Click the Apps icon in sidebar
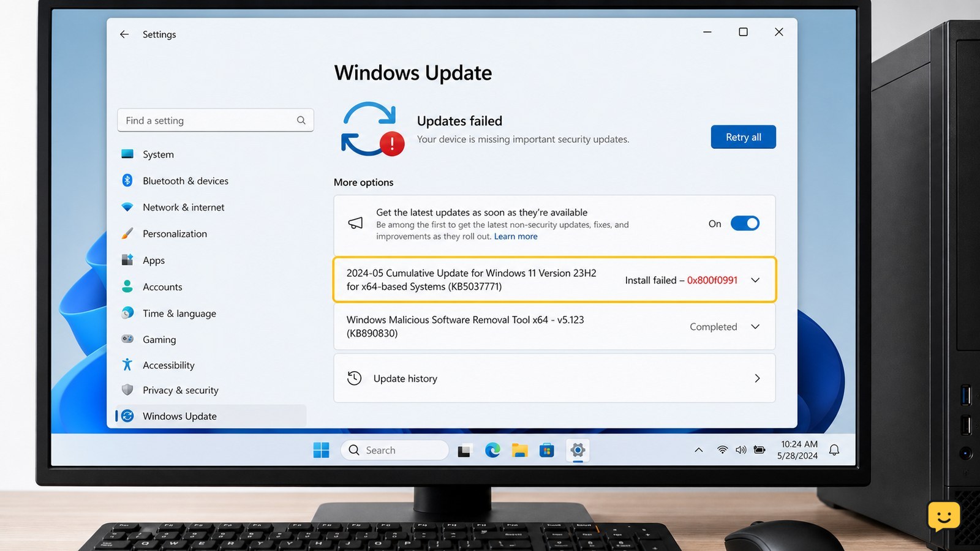The width and height of the screenshot is (980, 551). pyautogui.click(x=127, y=260)
